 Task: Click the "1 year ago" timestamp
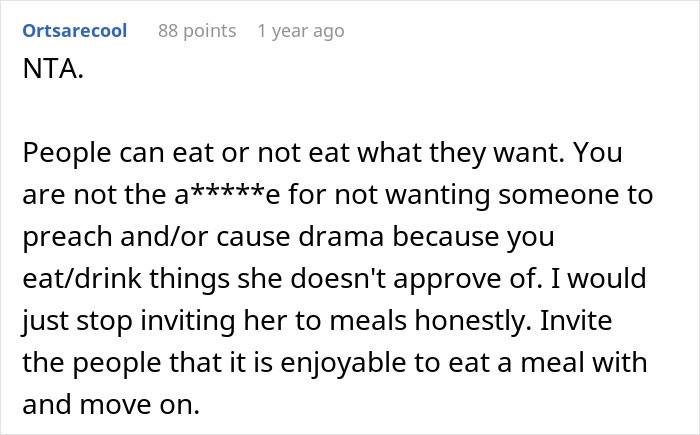click(300, 31)
